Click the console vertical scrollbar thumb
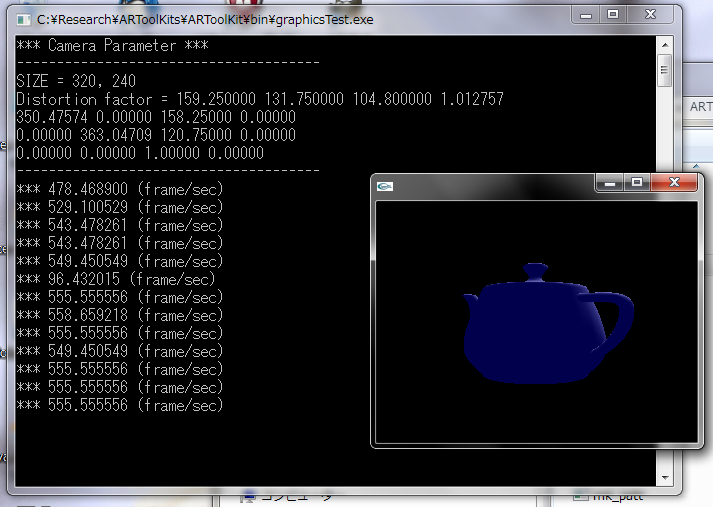This screenshot has height=507, width=713. click(x=665, y=70)
